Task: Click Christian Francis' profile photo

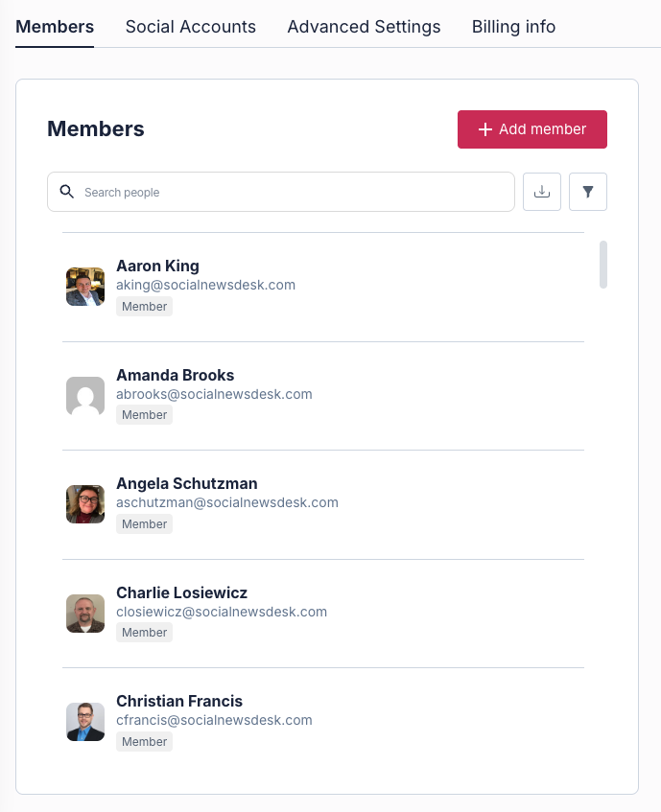Action: point(85,722)
